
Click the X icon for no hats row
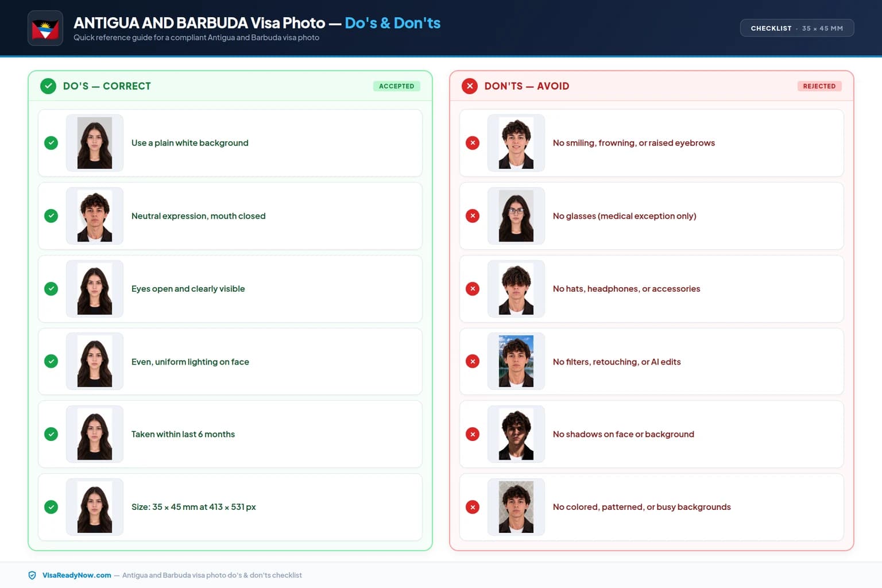click(x=473, y=289)
